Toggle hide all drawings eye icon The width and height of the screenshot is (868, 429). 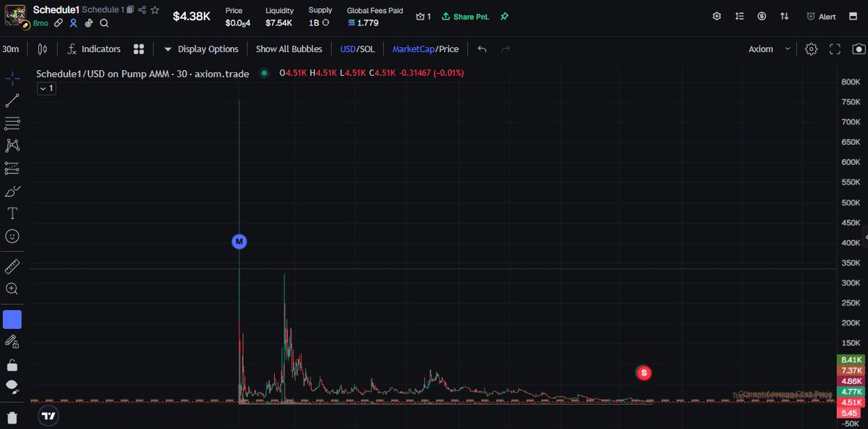12,386
